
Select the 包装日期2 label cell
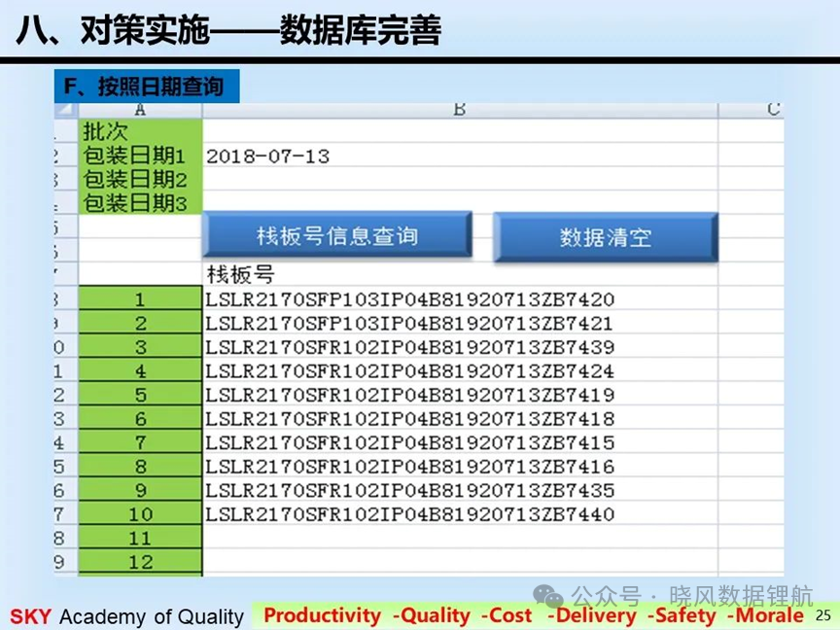click(140, 179)
